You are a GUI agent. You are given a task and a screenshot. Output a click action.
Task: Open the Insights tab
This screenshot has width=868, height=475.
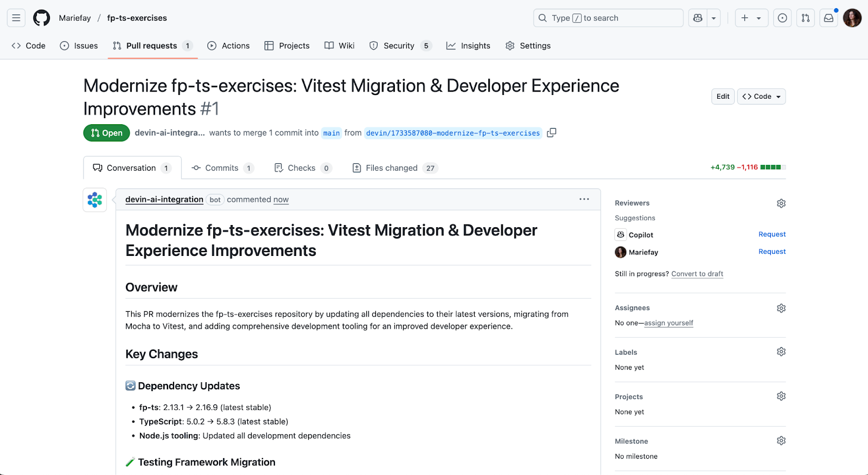[468, 46]
